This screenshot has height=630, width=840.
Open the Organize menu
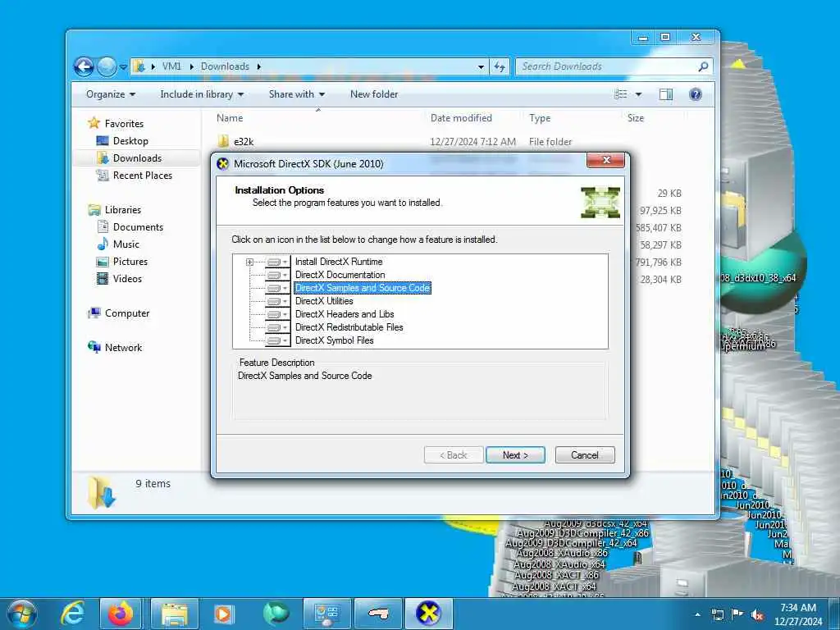pyautogui.click(x=111, y=94)
